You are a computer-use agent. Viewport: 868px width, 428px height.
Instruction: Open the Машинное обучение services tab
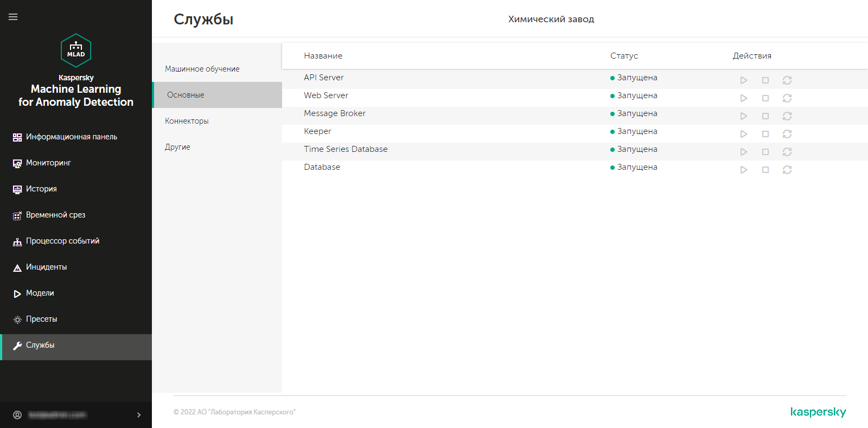click(202, 69)
